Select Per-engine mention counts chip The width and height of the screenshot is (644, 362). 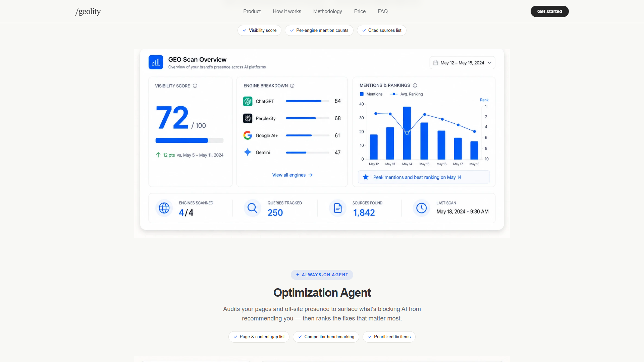click(319, 31)
